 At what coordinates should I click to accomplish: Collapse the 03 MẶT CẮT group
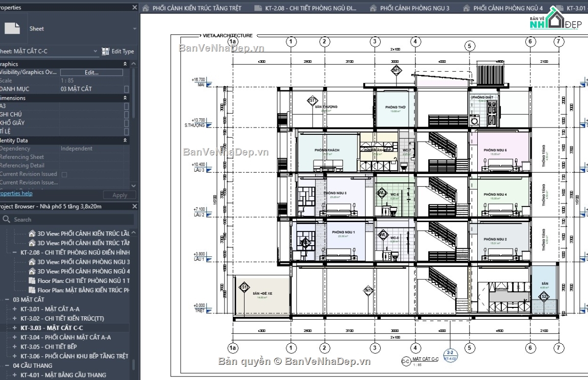click(x=7, y=300)
